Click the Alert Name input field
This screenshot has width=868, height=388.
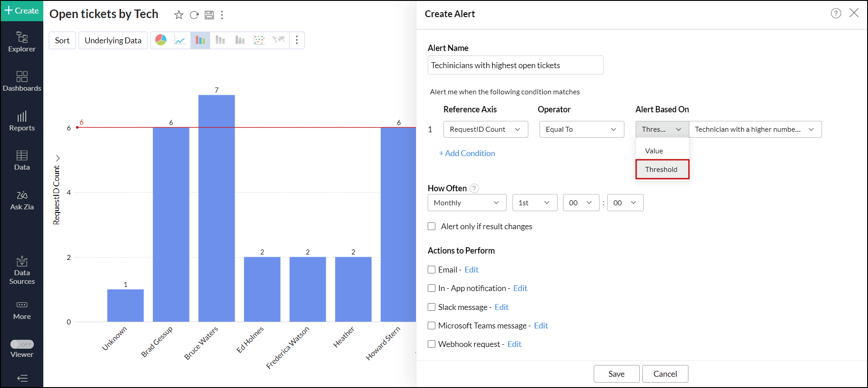click(x=515, y=65)
